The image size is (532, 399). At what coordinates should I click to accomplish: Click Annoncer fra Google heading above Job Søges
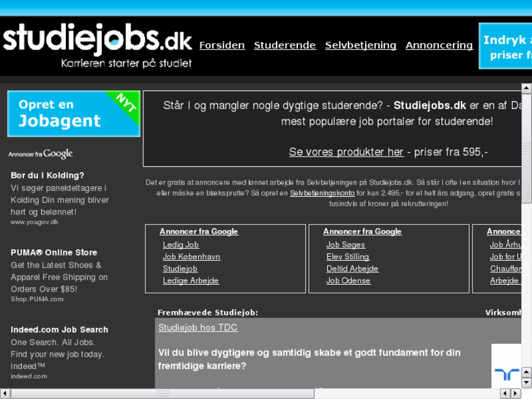tap(362, 231)
